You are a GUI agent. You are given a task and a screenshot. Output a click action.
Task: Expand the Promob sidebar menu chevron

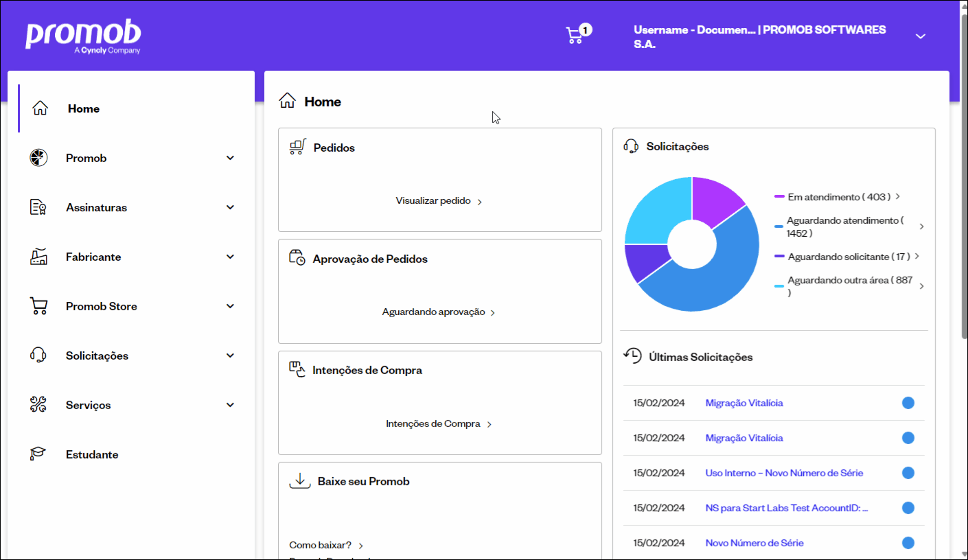(x=230, y=158)
